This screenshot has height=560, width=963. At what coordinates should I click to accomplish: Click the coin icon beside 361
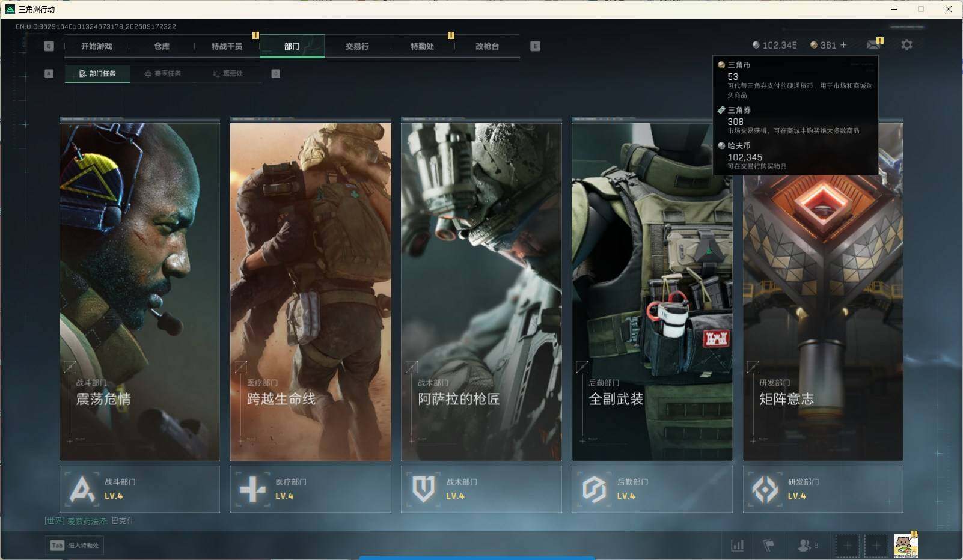tap(814, 45)
